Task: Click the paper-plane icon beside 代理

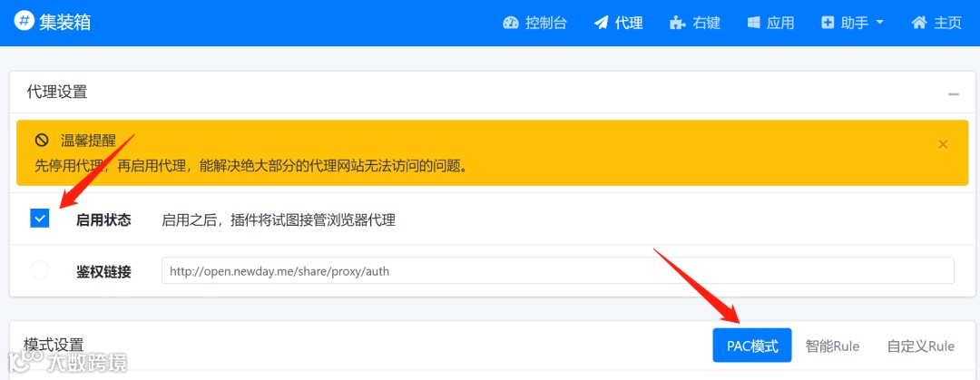Action: (602, 23)
